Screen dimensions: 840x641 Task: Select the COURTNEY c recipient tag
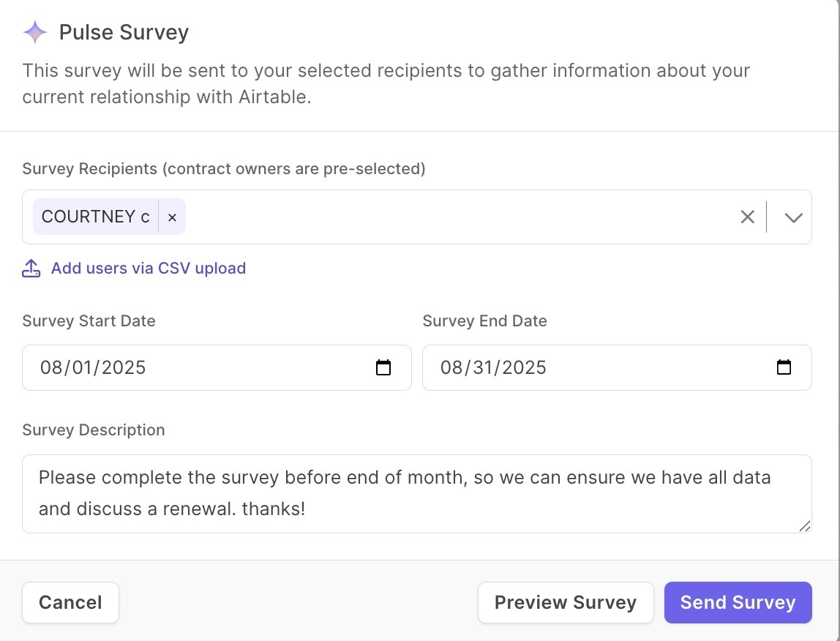[x=95, y=217]
